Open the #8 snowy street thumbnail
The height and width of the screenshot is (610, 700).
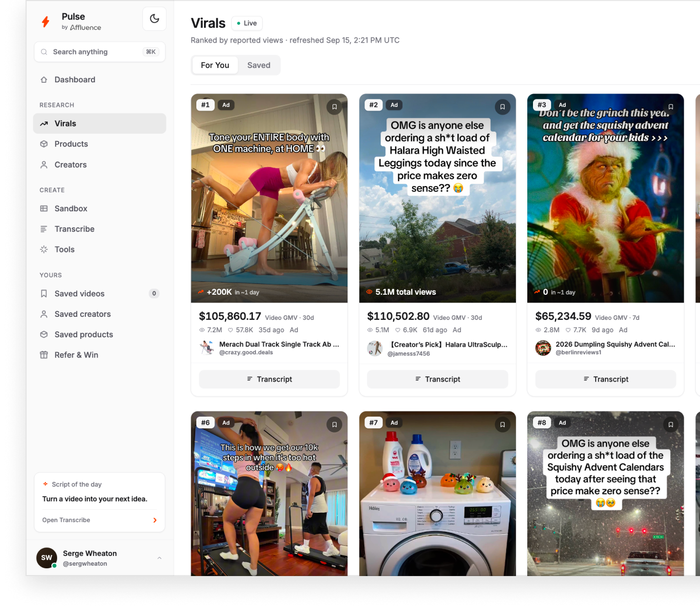[x=605, y=494]
